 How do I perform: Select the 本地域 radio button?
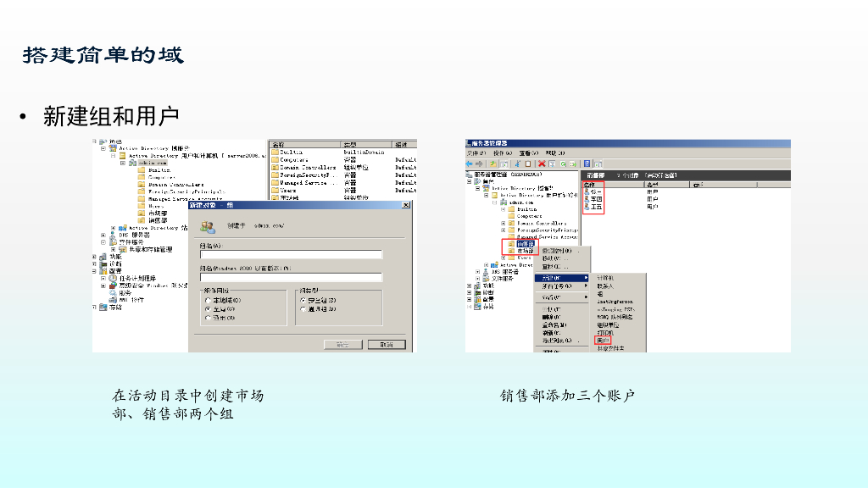[207, 300]
